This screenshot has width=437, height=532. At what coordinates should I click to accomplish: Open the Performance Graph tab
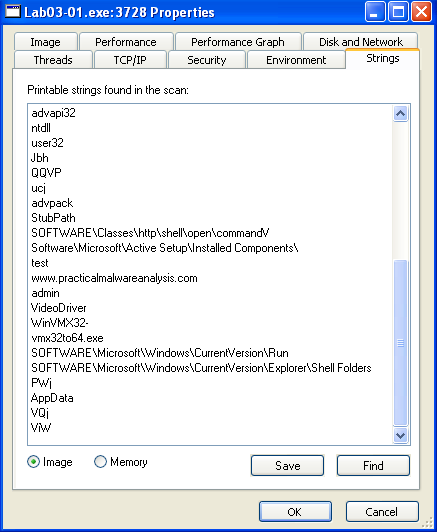(238, 42)
